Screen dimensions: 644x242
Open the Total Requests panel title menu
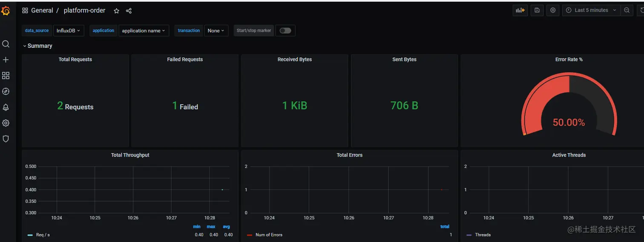click(x=75, y=59)
